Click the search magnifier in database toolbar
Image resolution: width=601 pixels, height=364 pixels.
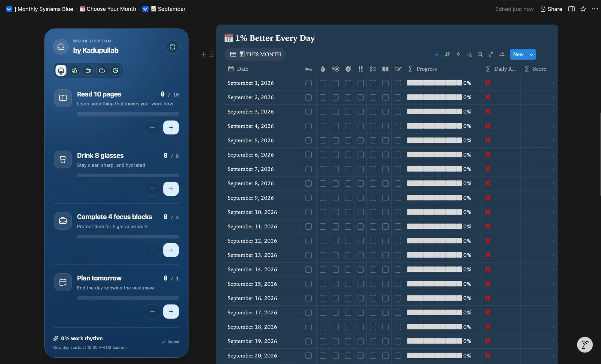tap(480, 54)
